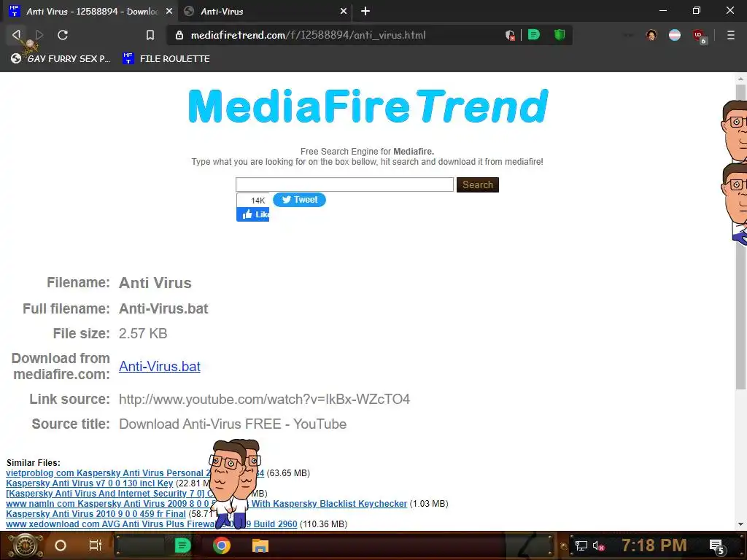Open the GAY FURRY SEX P... bookmark

coord(61,58)
